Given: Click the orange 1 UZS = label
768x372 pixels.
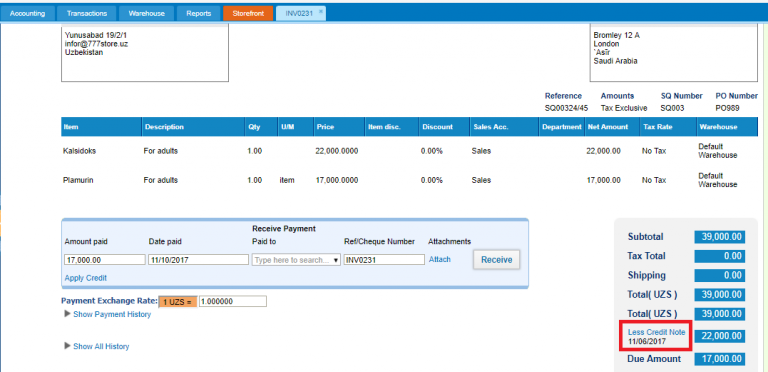Looking at the screenshot, I should (x=177, y=302).
